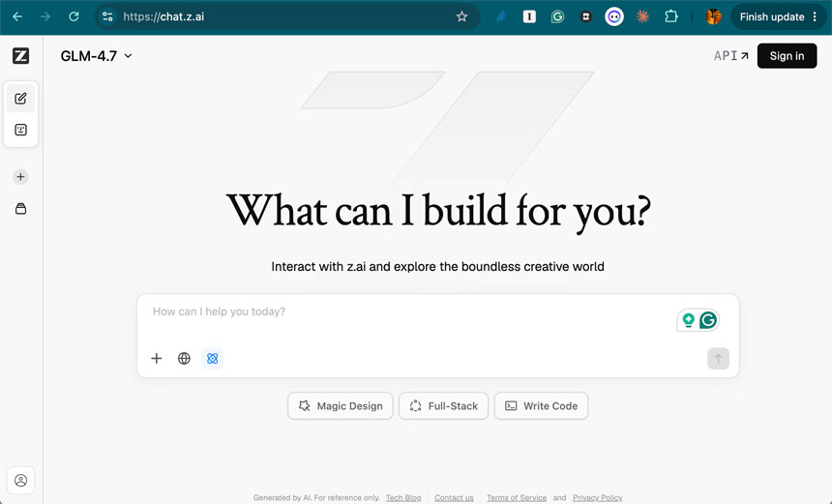Image resolution: width=832 pixels, height=504 pixels.
Task: Expand the GLM-4.7 model dropdown
Action: [x=96, y=56]
